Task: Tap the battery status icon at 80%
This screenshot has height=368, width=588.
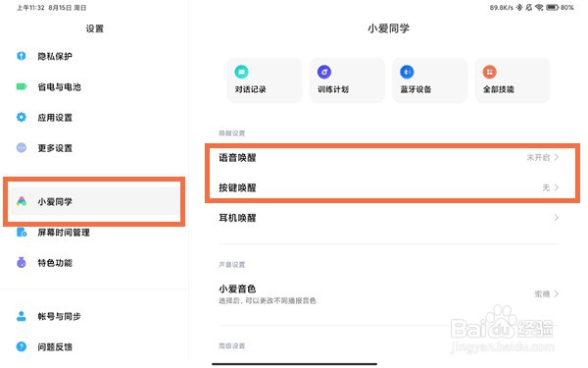Action: pos(553,7)
